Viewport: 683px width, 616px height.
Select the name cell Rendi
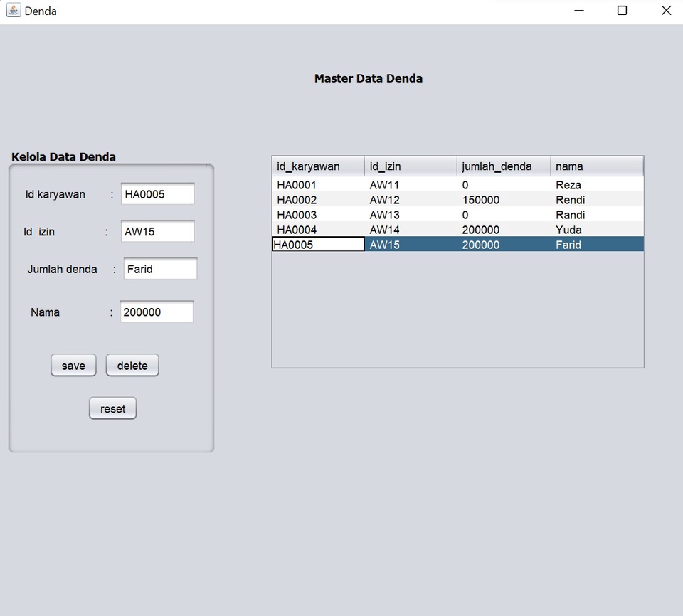[597, 200]
